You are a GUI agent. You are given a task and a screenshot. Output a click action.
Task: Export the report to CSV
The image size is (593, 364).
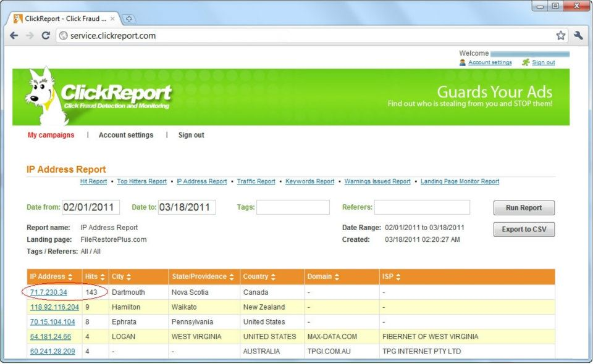click(523, 230)
